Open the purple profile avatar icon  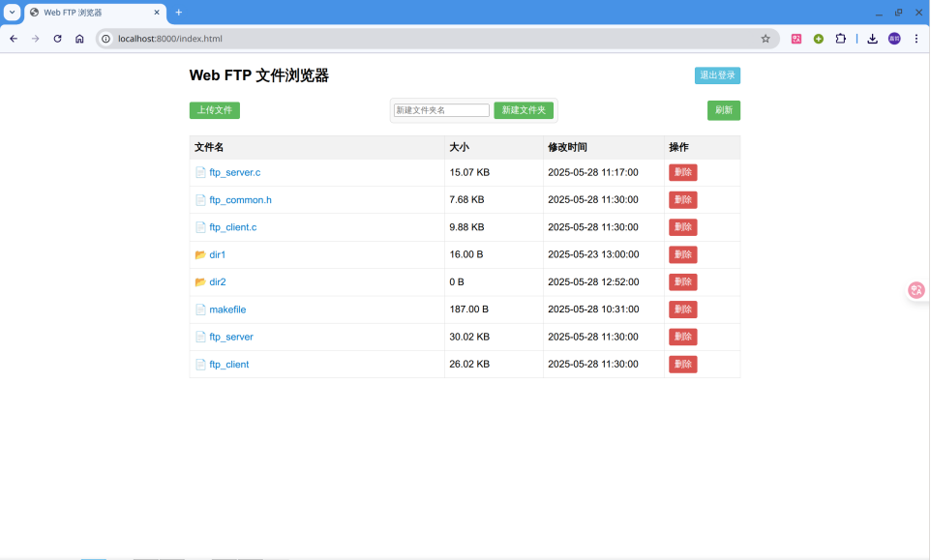(895, 39)
